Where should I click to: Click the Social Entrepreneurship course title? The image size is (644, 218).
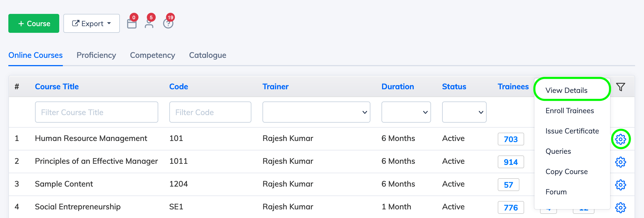78,207
